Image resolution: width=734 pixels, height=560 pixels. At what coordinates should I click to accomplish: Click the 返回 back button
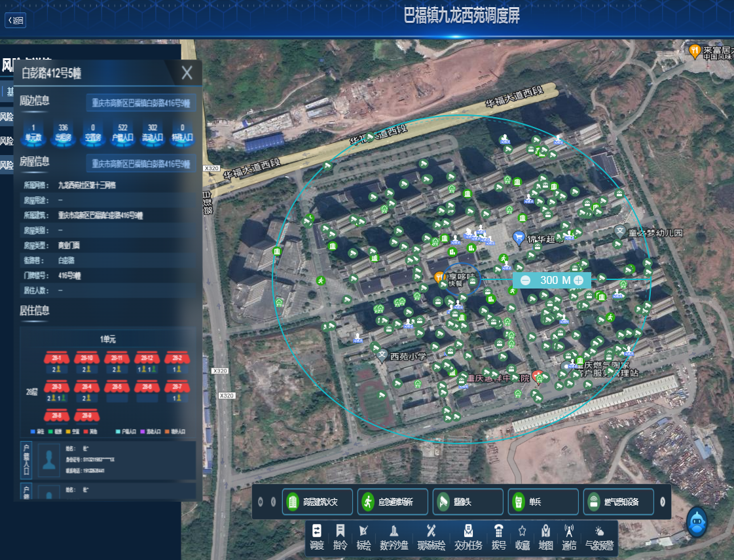pyautogui.click(x=15, y=20)
